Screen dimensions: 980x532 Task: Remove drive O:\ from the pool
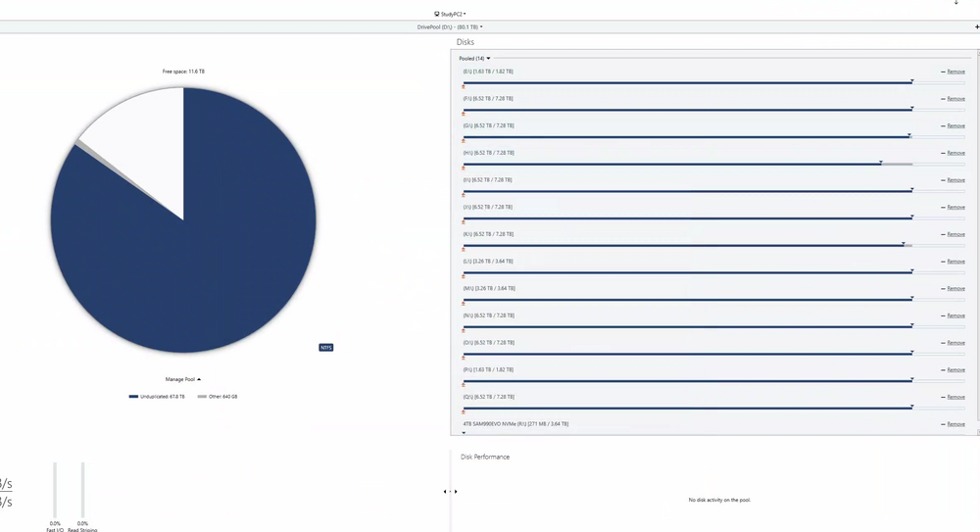954,343
